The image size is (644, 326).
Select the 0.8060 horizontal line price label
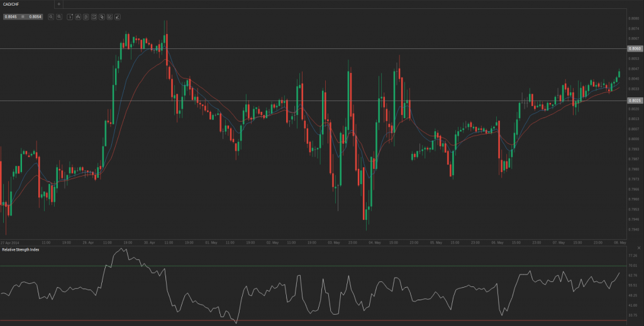tap(635, 48)
